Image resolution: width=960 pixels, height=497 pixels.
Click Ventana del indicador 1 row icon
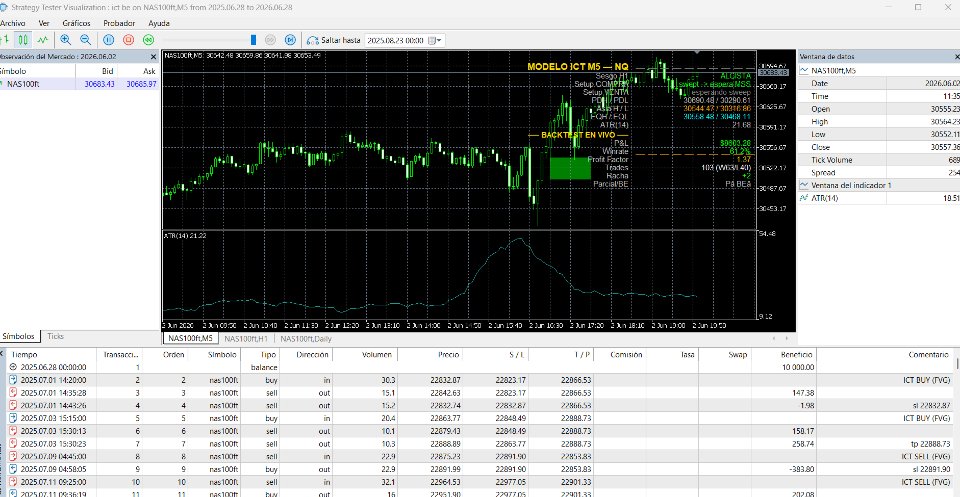pyautogui.click(x=804, y=185)
